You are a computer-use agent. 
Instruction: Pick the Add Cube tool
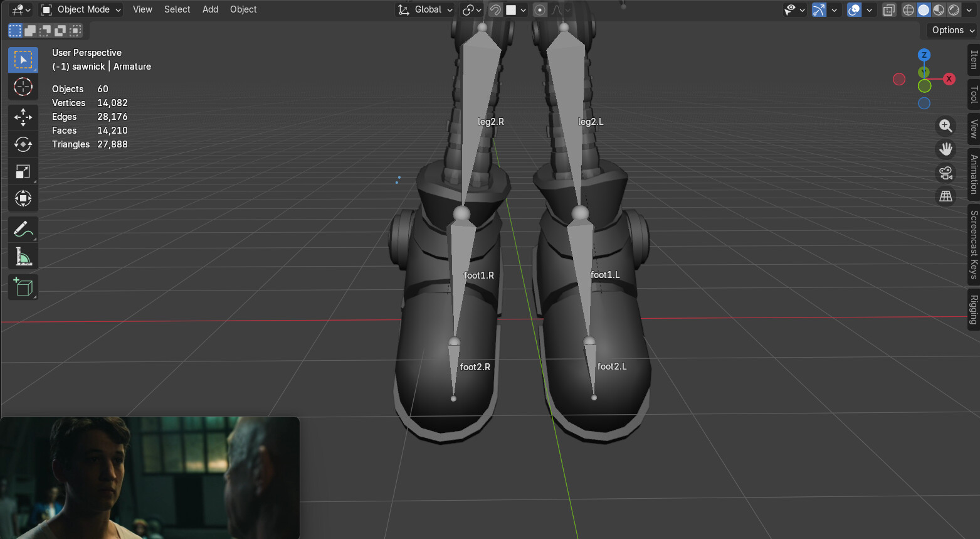[23, 287]
